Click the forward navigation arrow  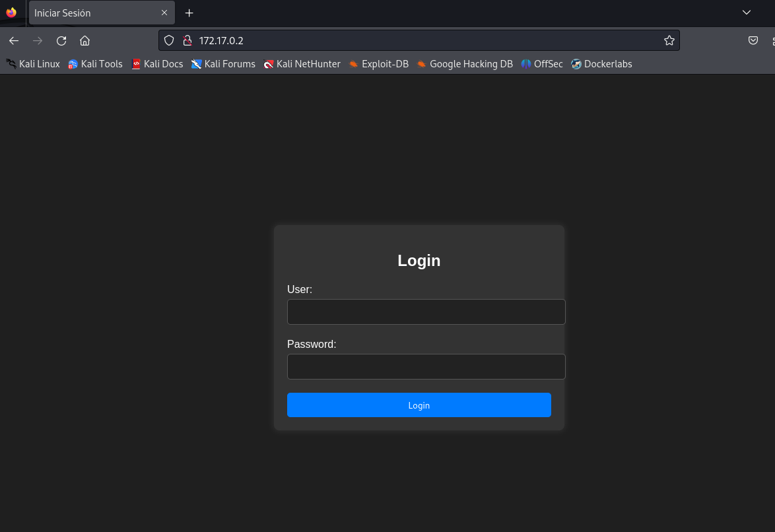pos(38,40)
